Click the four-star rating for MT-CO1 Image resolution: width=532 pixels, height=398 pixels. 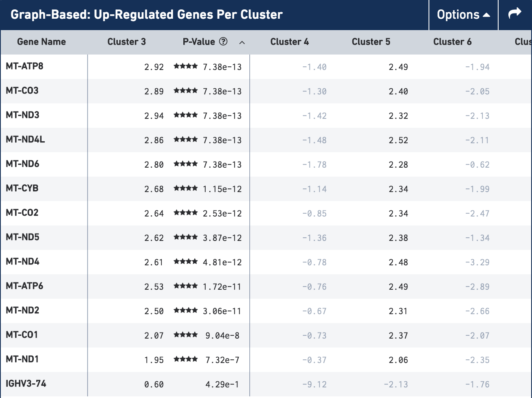pyautogui.click(x=185, y=335)
